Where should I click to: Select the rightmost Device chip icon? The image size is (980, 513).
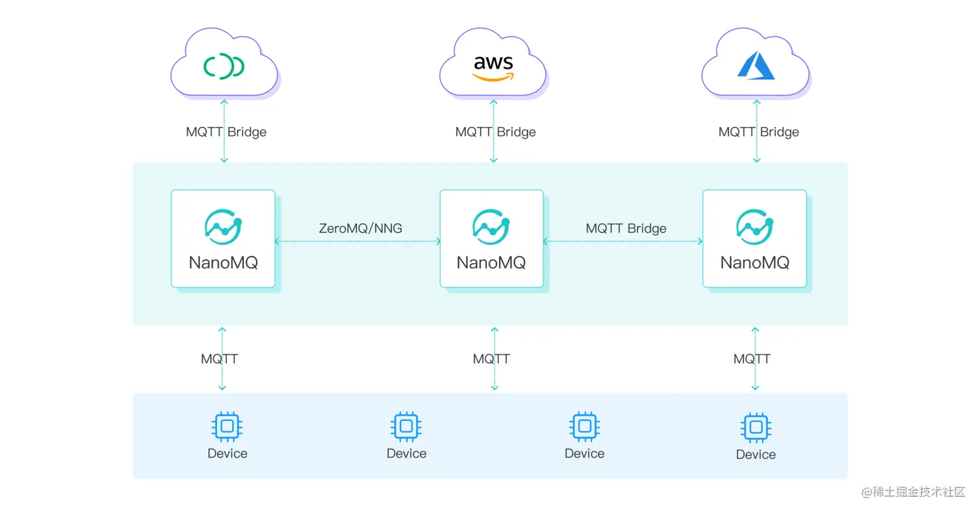coord(755,426)
